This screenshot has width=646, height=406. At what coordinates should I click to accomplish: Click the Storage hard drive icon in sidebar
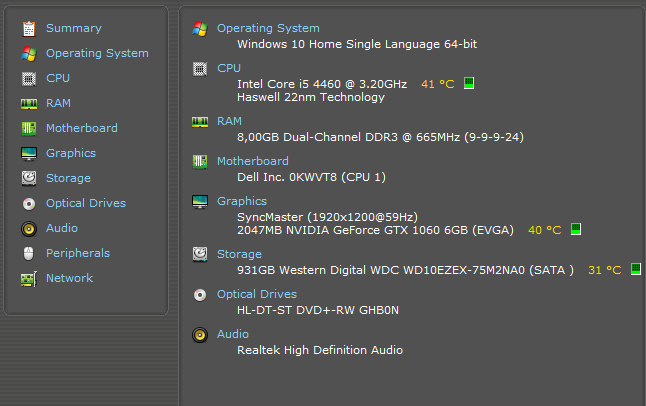coord(29,178)
